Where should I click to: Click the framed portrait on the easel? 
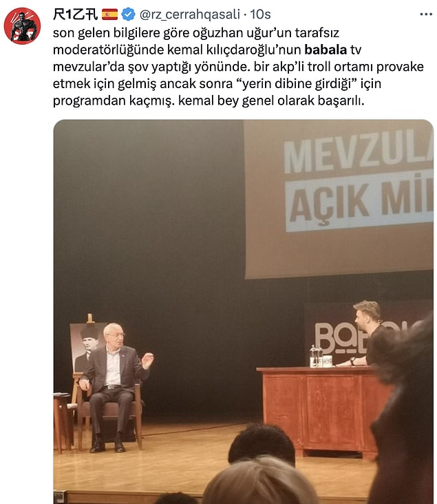[x=87, y=347]
